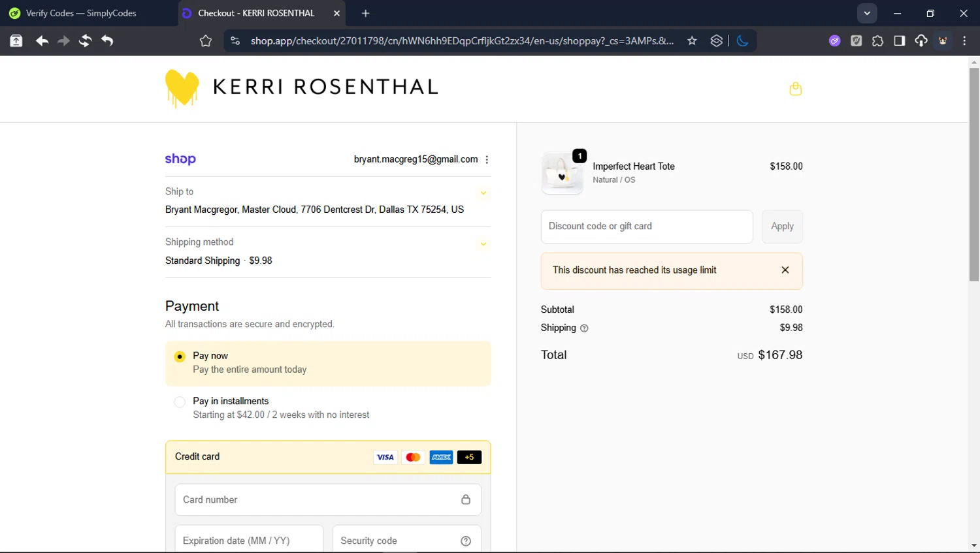Click the purple extension icon in toolbar
Image resolution: width=980 pixels, height=553 pixels.
[x=834, y=41]
